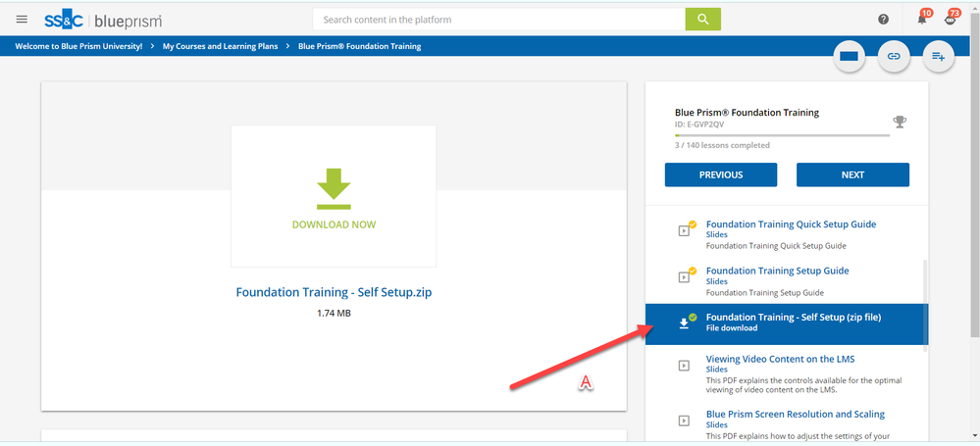
Task: Click the Viewing Video Content slides icon
Action: tap(685, 366)
